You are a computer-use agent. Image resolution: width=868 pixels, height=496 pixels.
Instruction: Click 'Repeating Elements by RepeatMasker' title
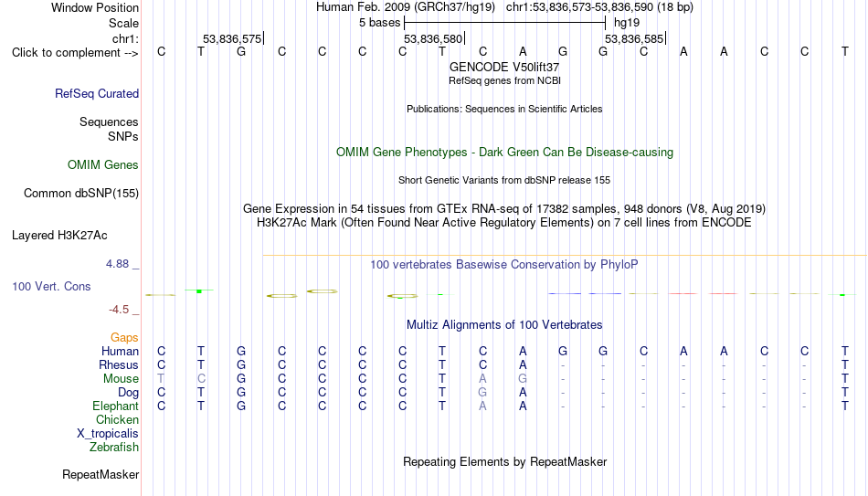(x=504, y=461)
